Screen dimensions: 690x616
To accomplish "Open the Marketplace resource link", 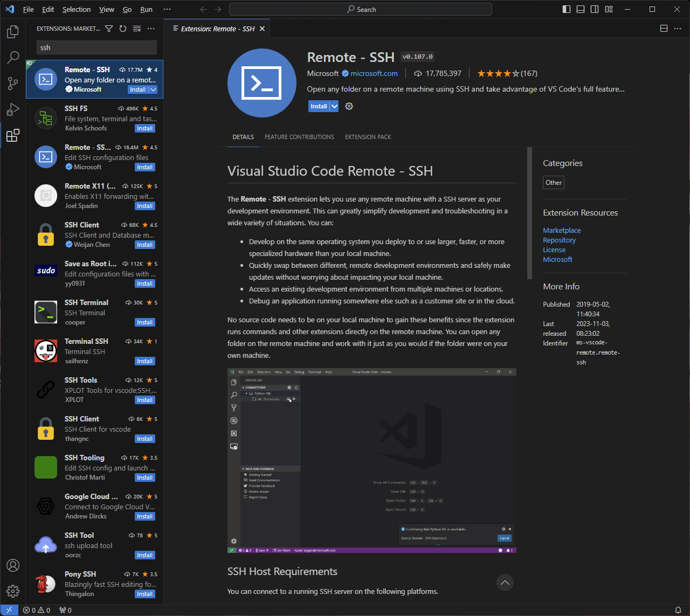I will [x=562, y=230].
